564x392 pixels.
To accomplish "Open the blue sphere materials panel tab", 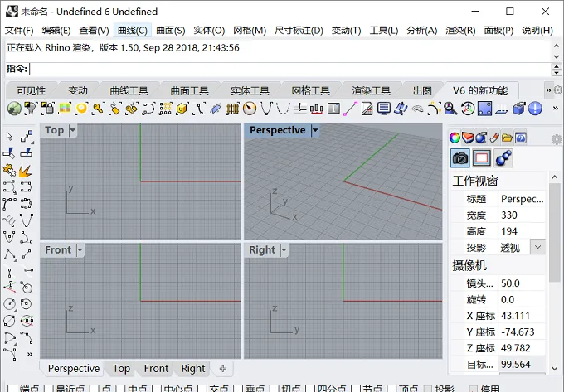I will click(481, 138).
